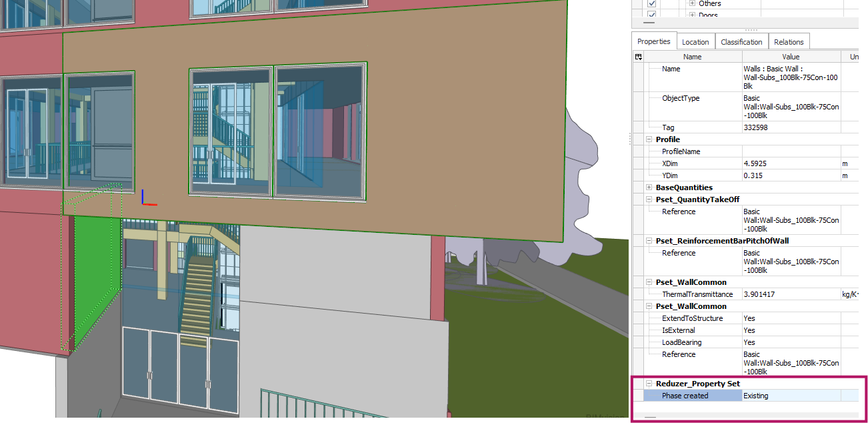
Task: Select the Relations tab
Action: click(789, 42)
